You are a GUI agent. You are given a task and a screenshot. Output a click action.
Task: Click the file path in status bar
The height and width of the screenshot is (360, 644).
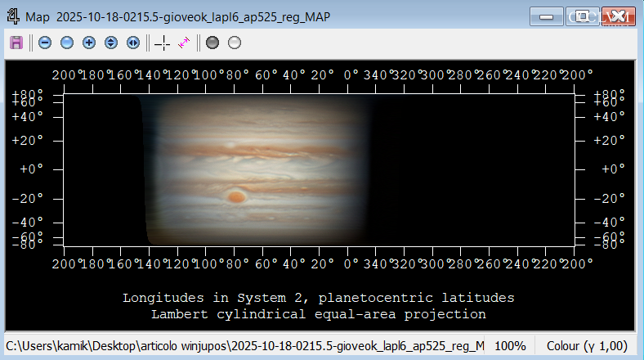tap(245, 345)
